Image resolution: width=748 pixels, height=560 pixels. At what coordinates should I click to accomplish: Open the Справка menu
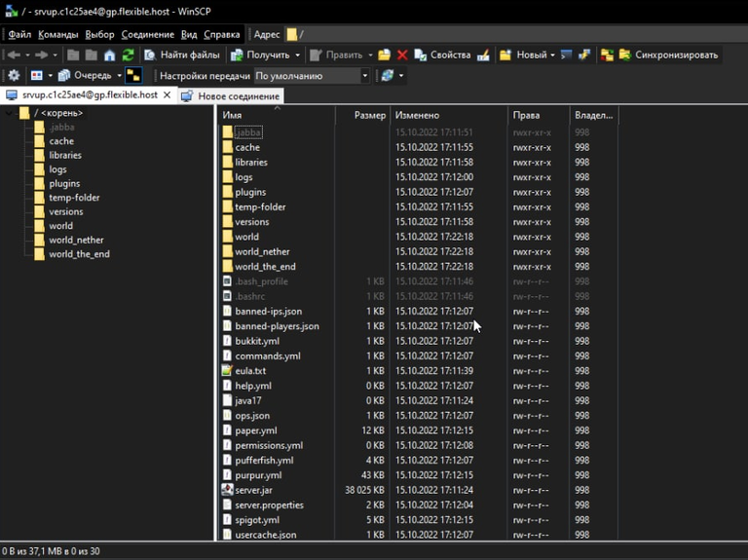pyautogui.click(x=222, y=34)
